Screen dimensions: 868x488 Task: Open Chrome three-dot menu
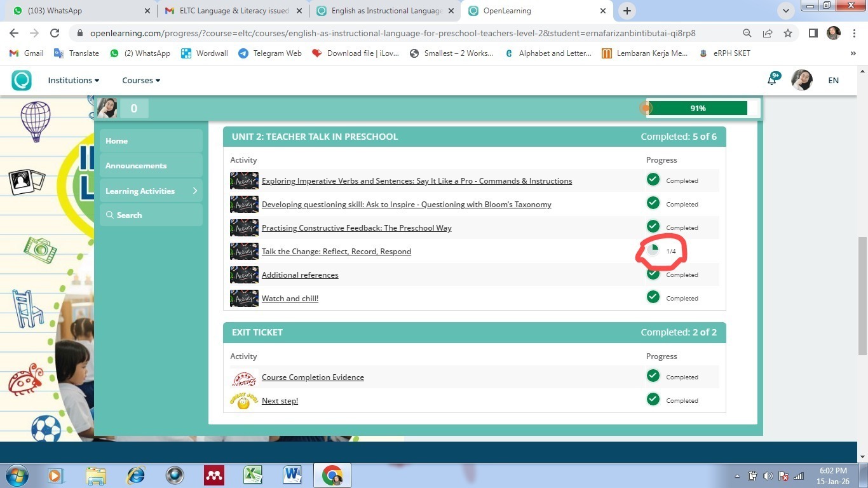pyautogui.click(x=854, y=33)
